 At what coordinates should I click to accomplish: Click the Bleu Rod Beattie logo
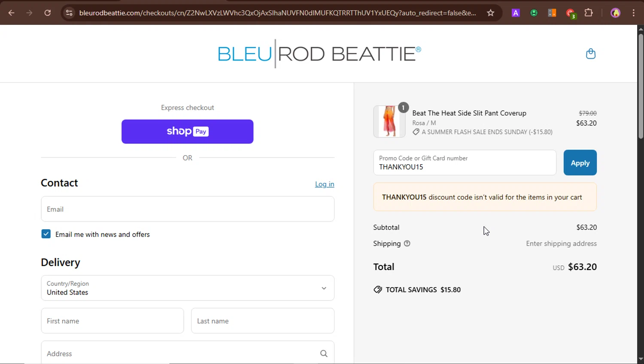click(319, 54)
